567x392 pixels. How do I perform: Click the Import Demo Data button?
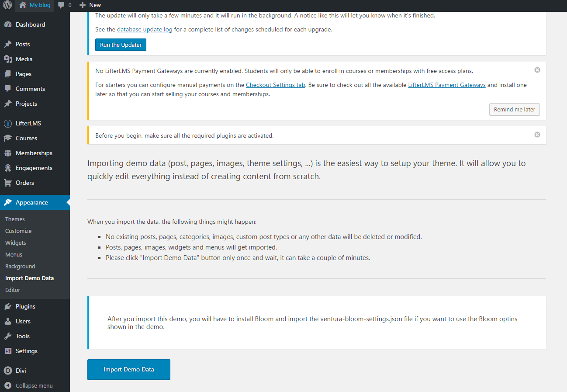click(129, 370)
